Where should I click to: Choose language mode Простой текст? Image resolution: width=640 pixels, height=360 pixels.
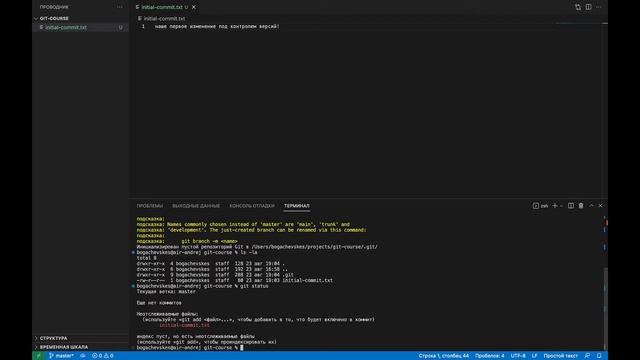click(x=560, y=356)
